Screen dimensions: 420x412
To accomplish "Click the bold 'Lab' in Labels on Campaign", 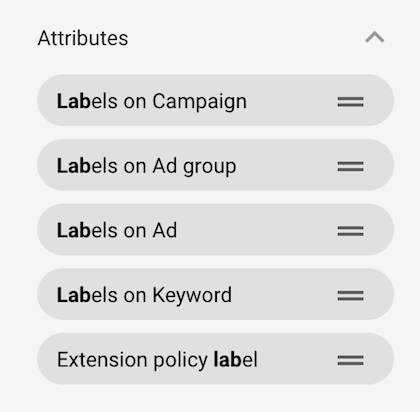I will point(74,101).
